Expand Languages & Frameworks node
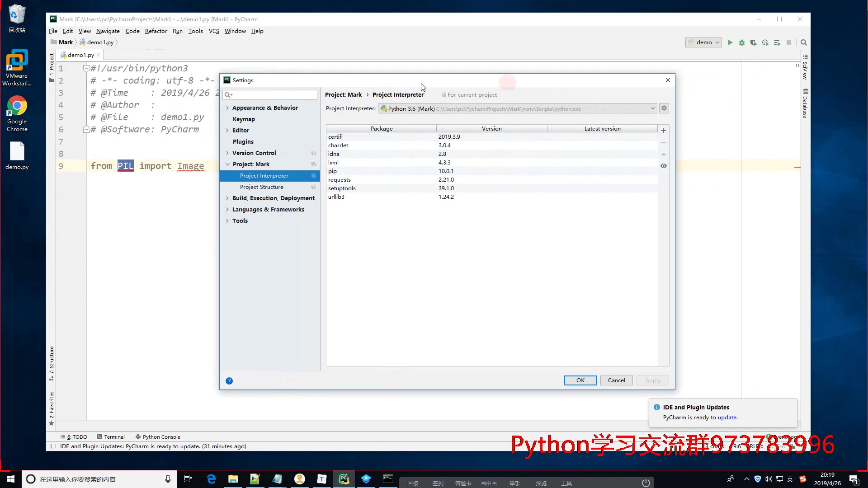Image resolution: width=868 pixels, height=488 pixels. (227, 210)
